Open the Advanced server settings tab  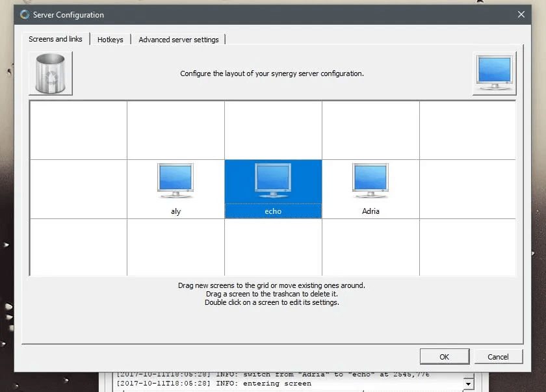click(179, 40)
